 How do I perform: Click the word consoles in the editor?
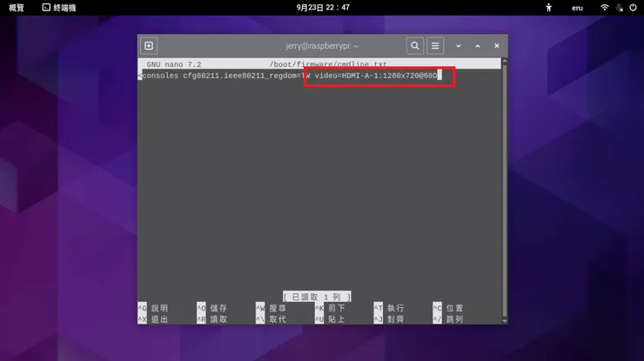point(160,76)
